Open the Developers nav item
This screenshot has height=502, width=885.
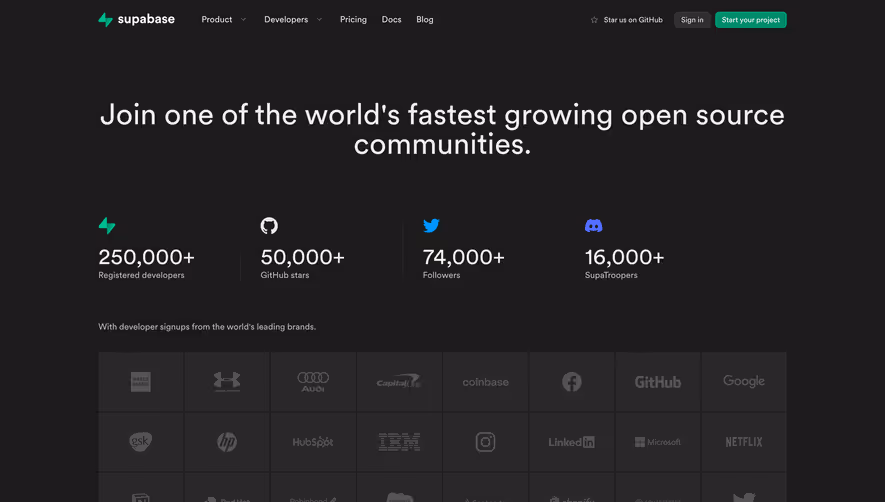286,20
